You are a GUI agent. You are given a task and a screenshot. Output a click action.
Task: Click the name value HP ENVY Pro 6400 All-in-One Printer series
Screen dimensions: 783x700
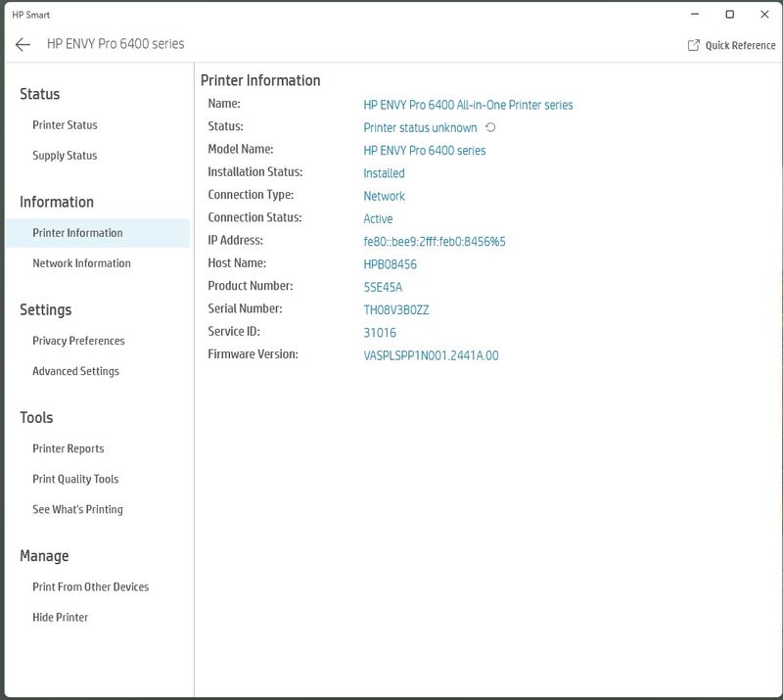pyautogui.click(x=468, y=105)
